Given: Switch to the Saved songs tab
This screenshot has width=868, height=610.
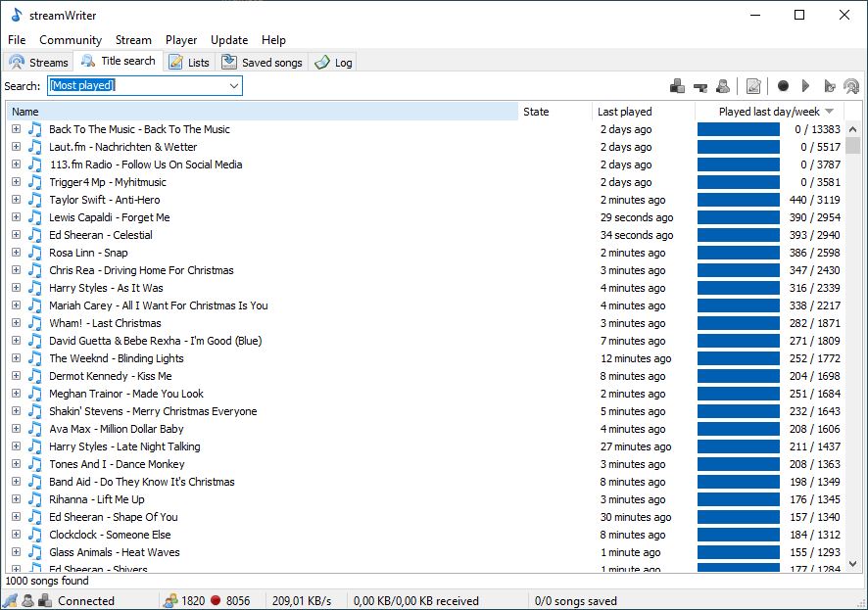Looking at the screenshot, I should pyautogui.click(x=262, y=62).
